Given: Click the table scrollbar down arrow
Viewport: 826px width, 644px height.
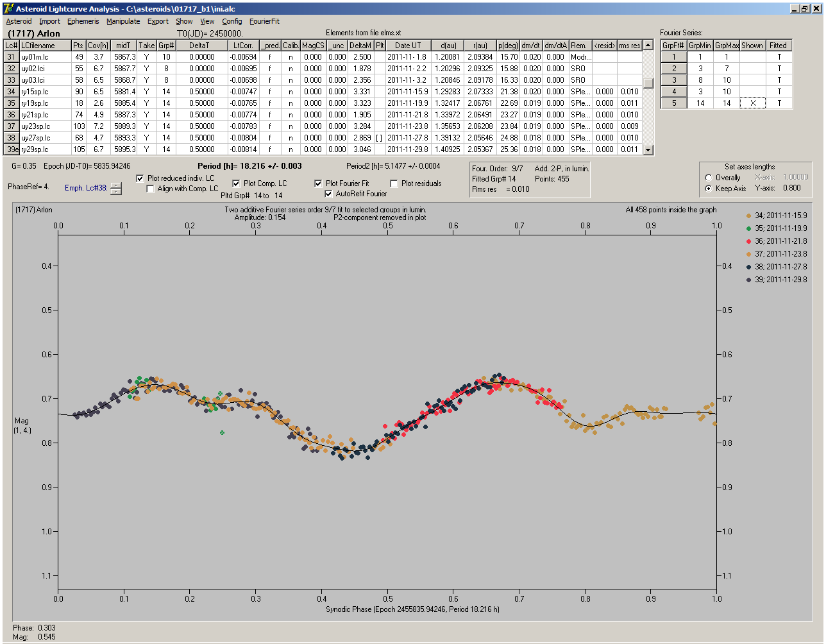Looking at the screenshot, I should click(x=648, y=149).
